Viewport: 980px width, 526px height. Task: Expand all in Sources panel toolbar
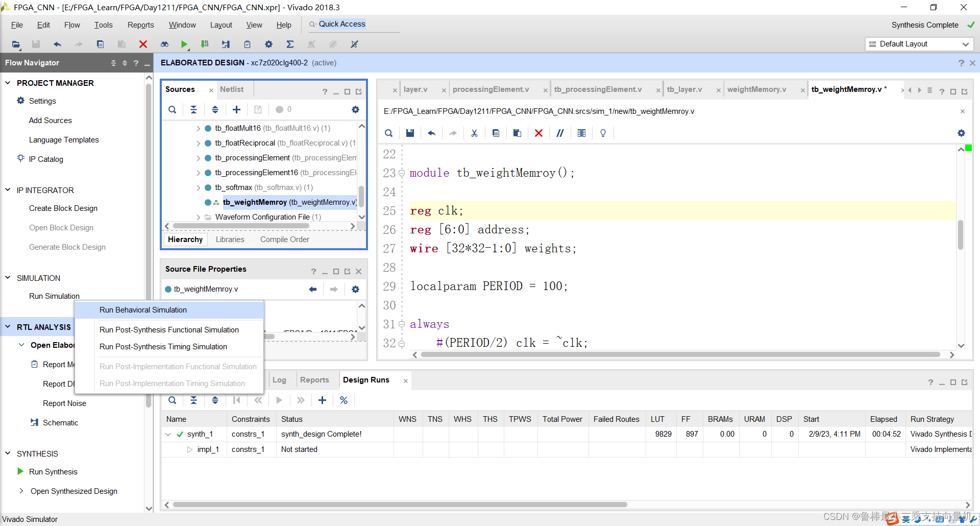[x=215, y=109]
